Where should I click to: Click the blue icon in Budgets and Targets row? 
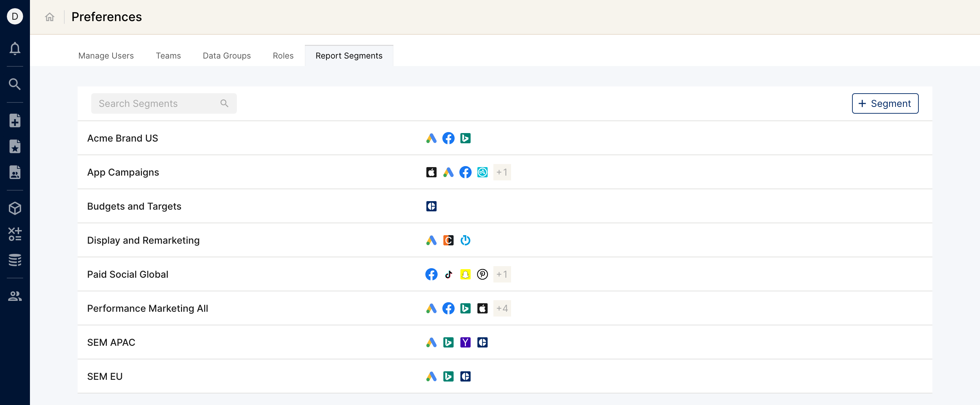click(x=431, y=206)
